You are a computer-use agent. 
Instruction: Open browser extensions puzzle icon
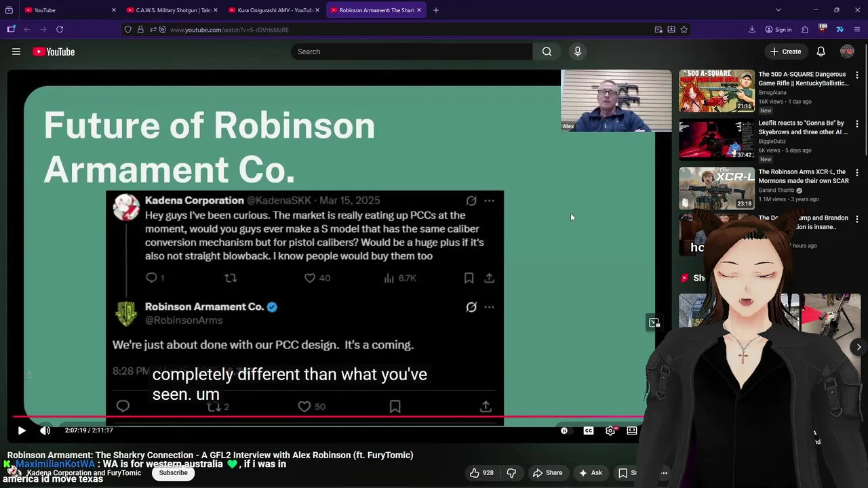[x=805, y=30]
